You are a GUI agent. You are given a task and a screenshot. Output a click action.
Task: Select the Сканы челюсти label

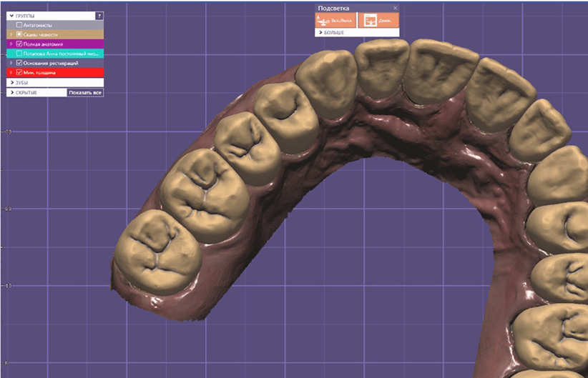[41, 34]
